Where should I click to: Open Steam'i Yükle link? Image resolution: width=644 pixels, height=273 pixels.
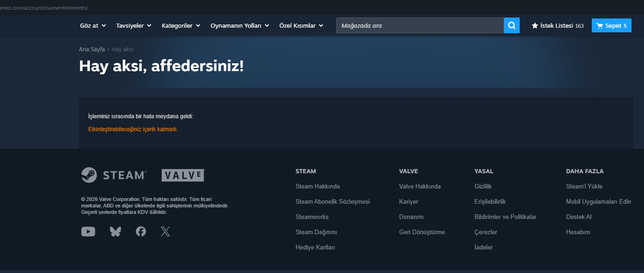tap(584, 186)
